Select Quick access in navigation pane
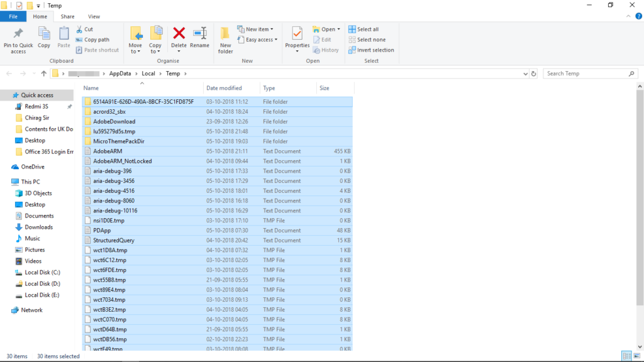The width and height of the screenshot is (644, 362). [37, 95]
